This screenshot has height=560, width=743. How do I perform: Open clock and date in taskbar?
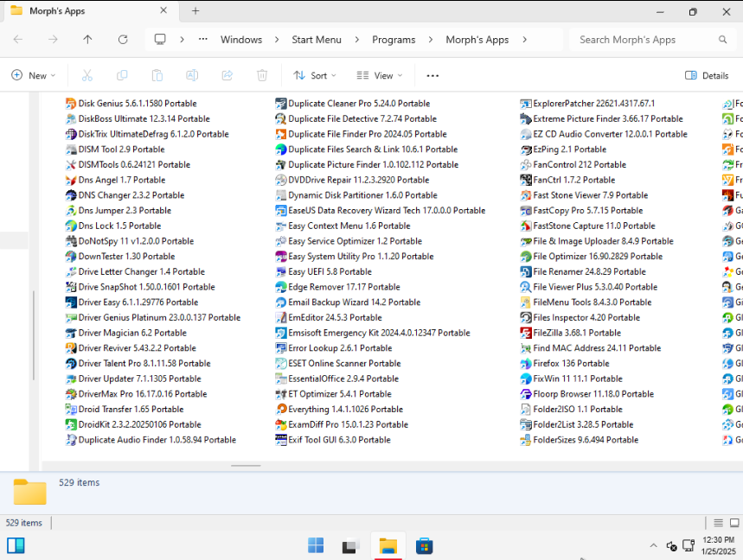click(x=719, y=546)
